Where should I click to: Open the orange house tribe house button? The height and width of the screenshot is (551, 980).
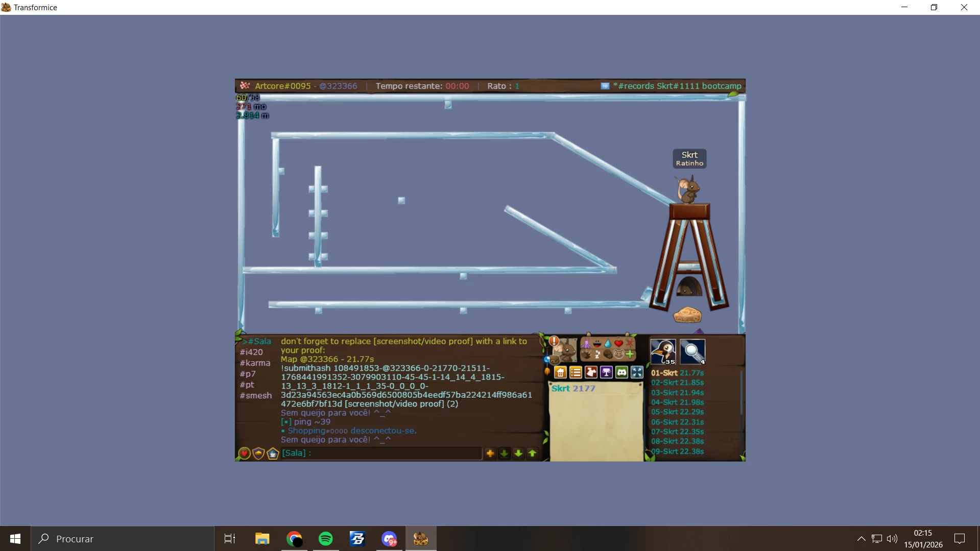tap(560, 372)
